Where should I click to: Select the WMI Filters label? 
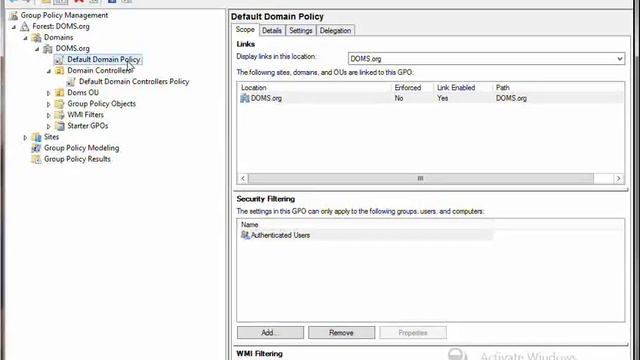point(85,115)
